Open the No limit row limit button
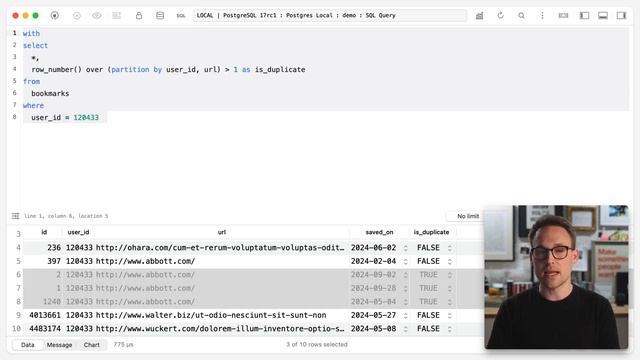The height and width of the screenshot is (360, 640). (x=467, y=216)
